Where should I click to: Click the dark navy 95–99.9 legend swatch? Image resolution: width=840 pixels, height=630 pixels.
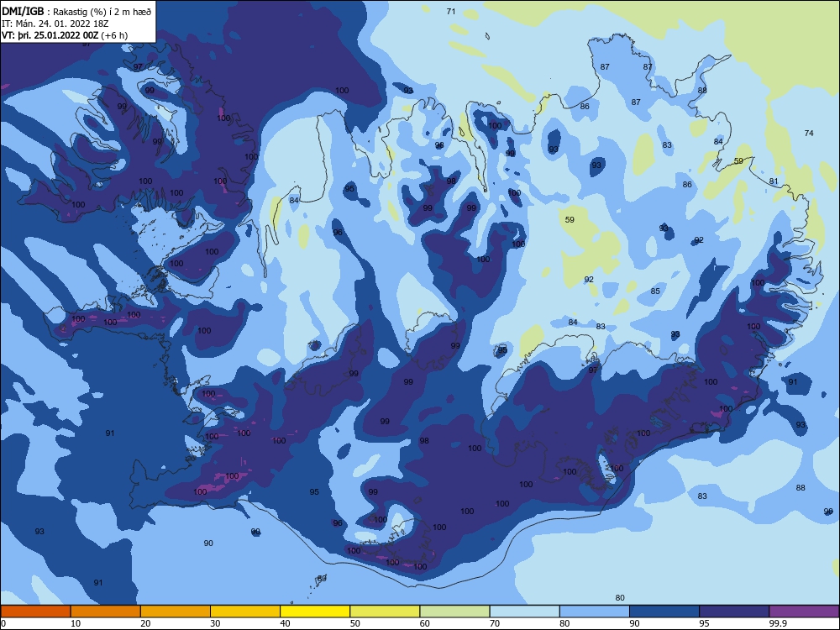point(734,612)
